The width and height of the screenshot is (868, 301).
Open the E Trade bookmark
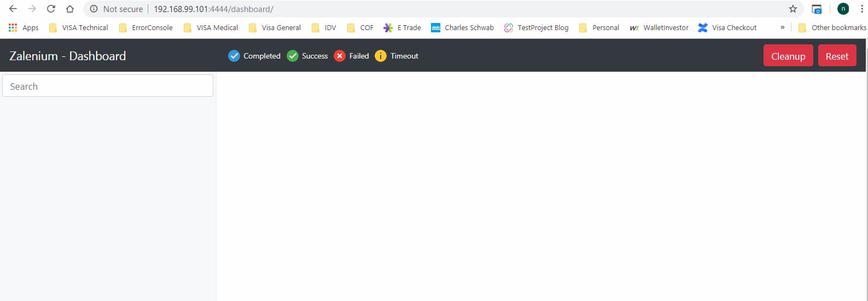(x=402, y=27)
